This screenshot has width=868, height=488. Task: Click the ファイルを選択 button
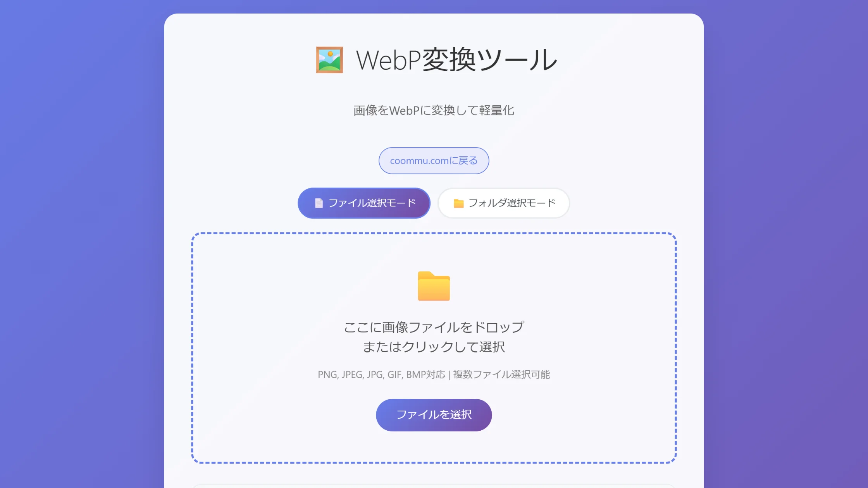(x=434, y=415)
